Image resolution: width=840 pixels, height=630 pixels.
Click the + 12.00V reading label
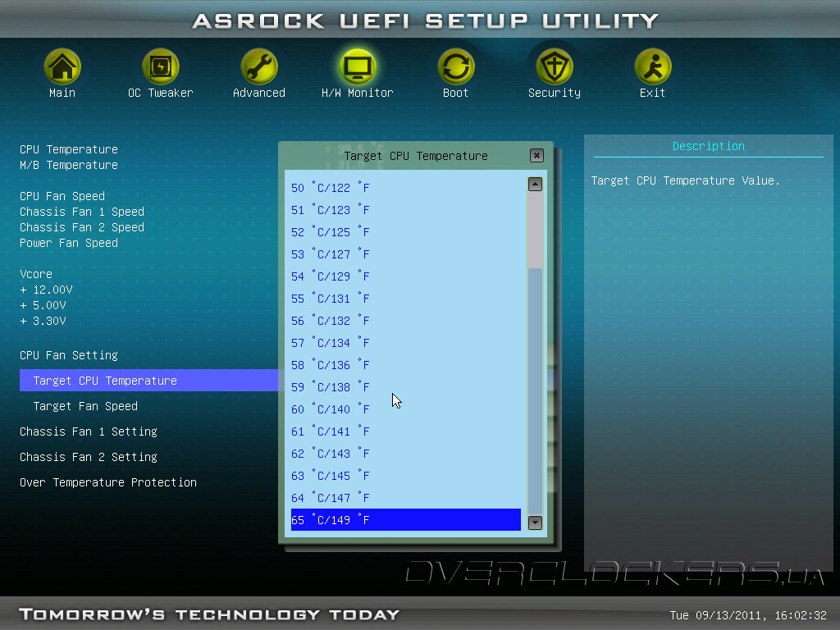pyautogui.click(x=46, y=290)
